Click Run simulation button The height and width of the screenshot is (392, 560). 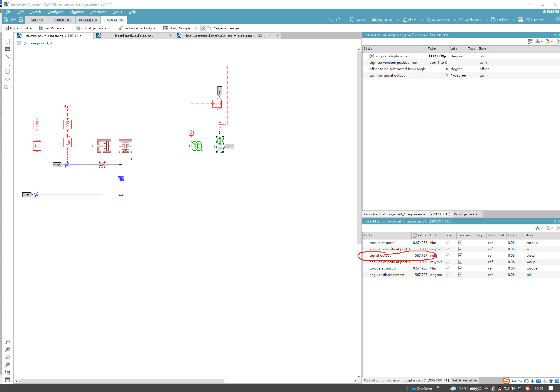[19, 28]
